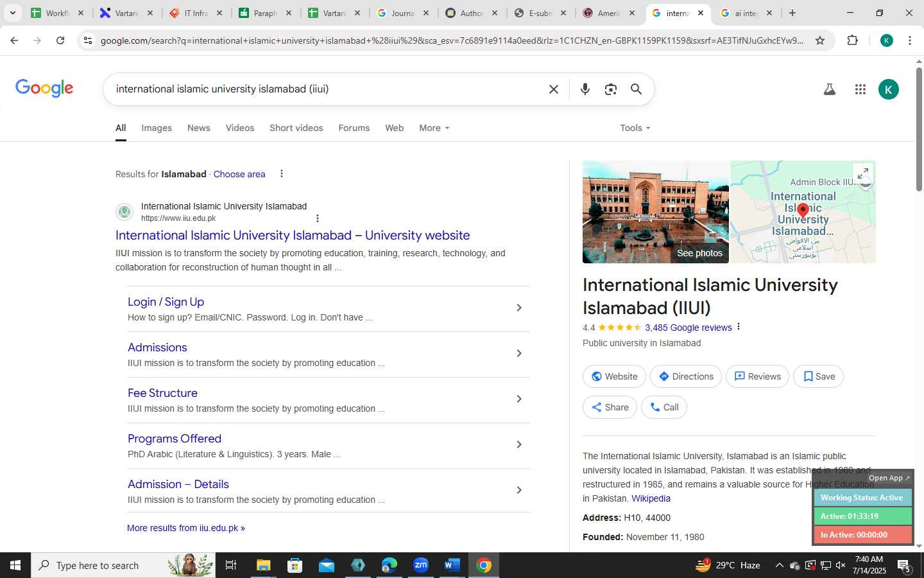Screen dimensions: 924x578
Task: Expand the Admissions sitelink chevron
Action: (x=519, y=354)
